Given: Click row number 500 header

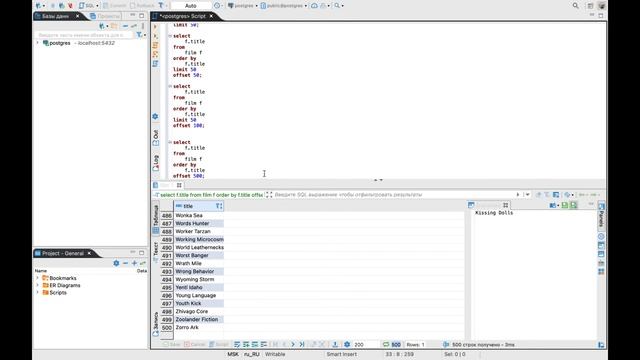Looking at the screenshot, I should [x=167, y=327].
